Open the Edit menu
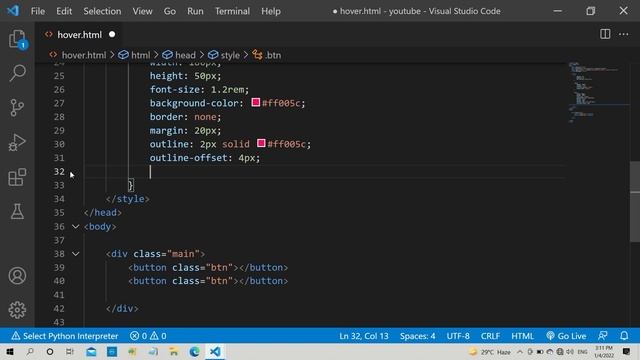This screenshot has height=360, width=640. 64,11
